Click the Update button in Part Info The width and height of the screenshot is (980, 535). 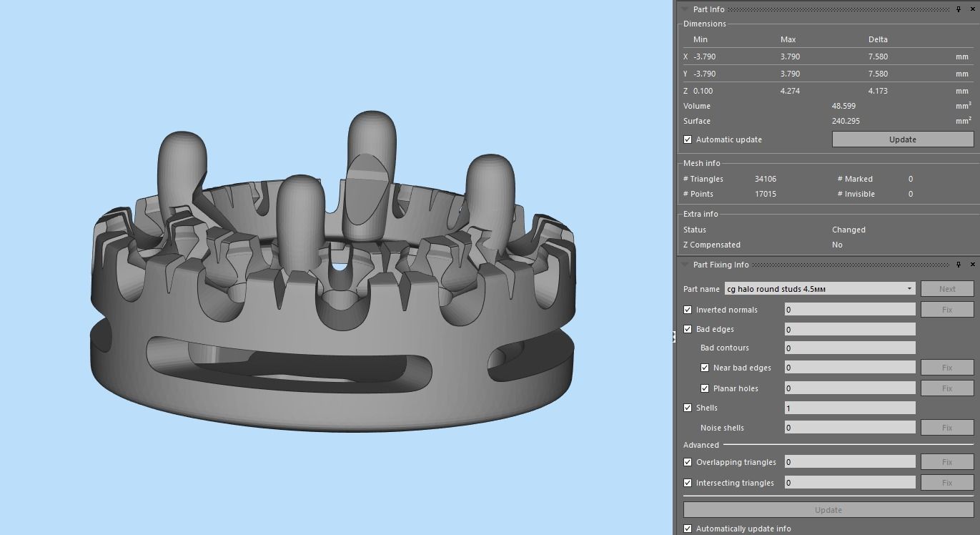903,139
